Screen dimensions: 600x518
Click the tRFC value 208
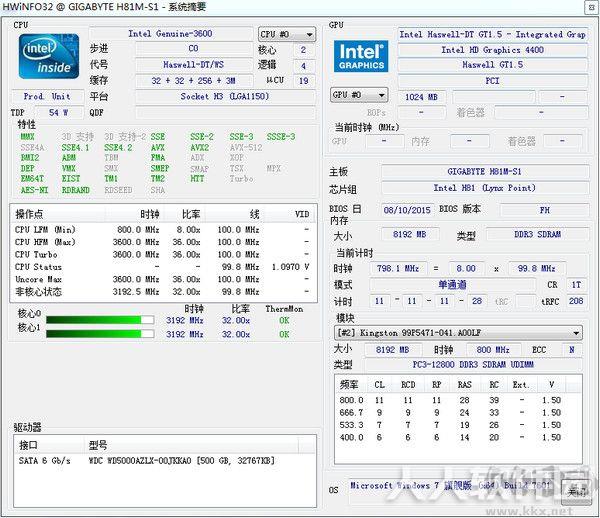coord(576,301)
